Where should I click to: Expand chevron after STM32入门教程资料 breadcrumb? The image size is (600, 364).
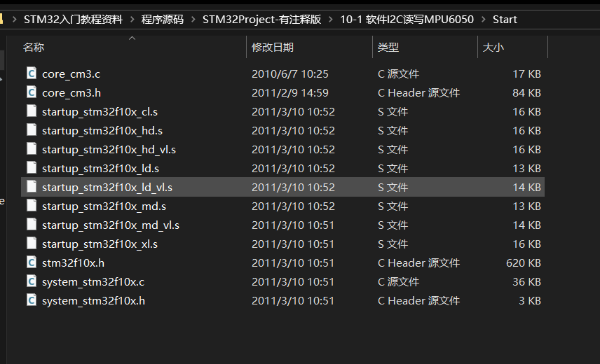(132, 19)
